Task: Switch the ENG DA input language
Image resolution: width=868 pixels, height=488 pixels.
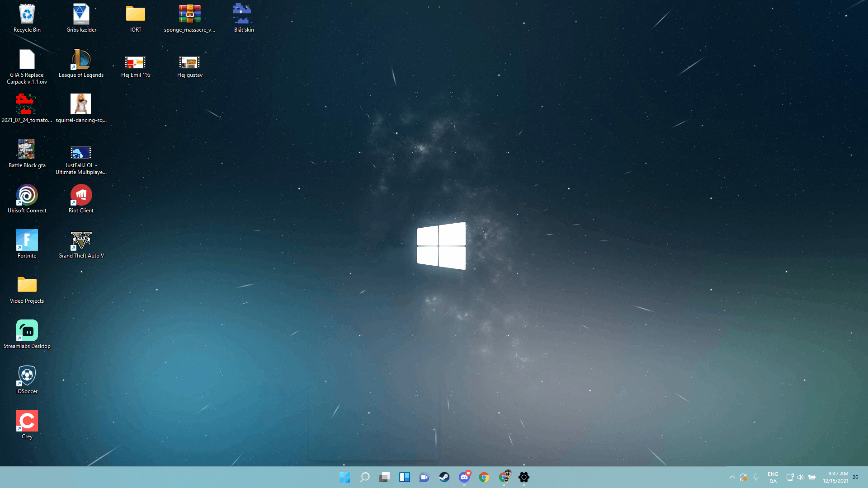Action: pos(773,478)
